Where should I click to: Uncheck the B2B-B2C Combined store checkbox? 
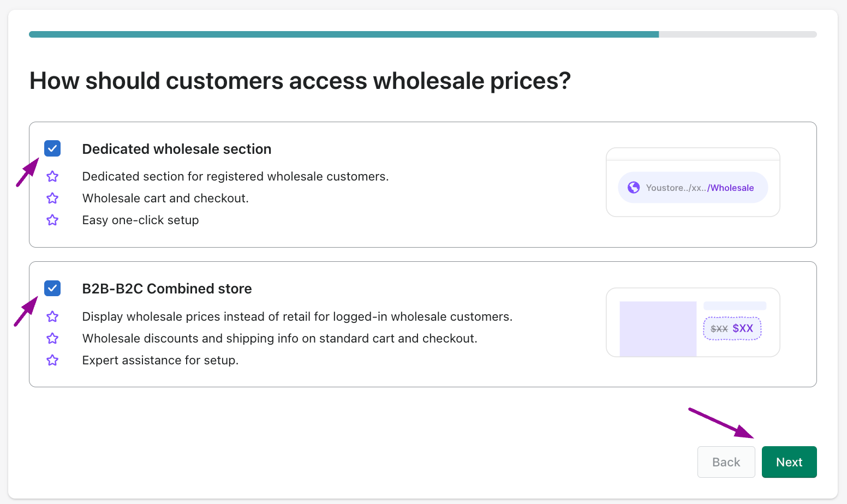coord(52,288)
